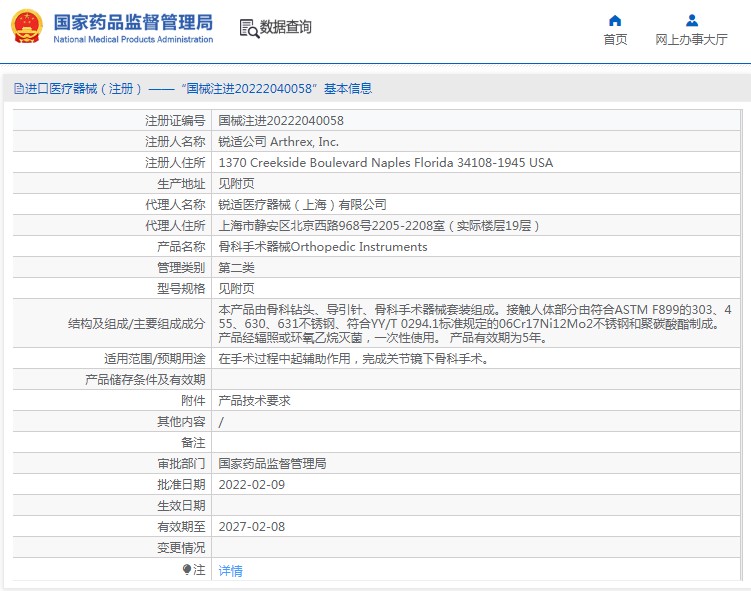Viewport: 751px width, 591px height.
Task: Open 网上办事大厅 user icon
Action: pos(692,21)
